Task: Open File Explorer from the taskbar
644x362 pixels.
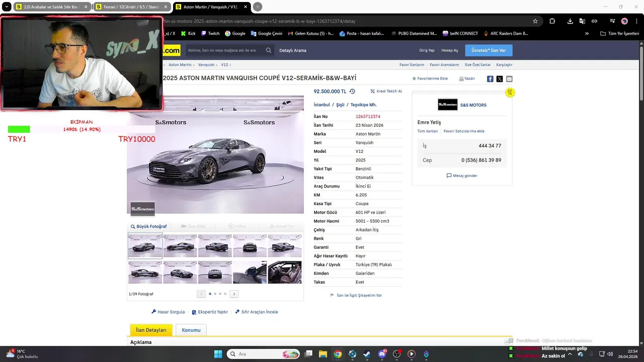Action: [323, 354]
